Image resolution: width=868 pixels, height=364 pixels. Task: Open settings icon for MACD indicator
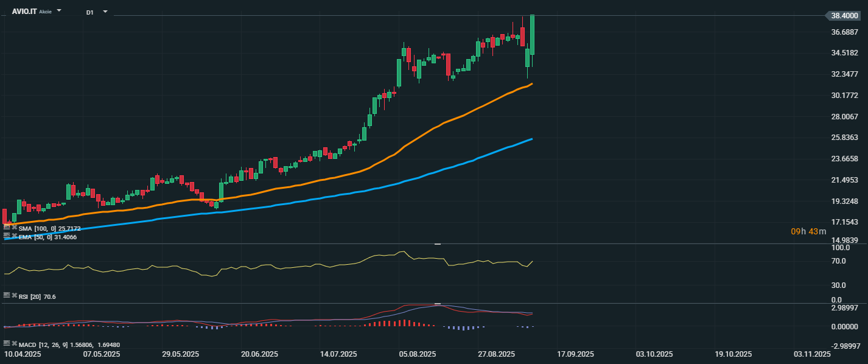(x=7, y=343)
